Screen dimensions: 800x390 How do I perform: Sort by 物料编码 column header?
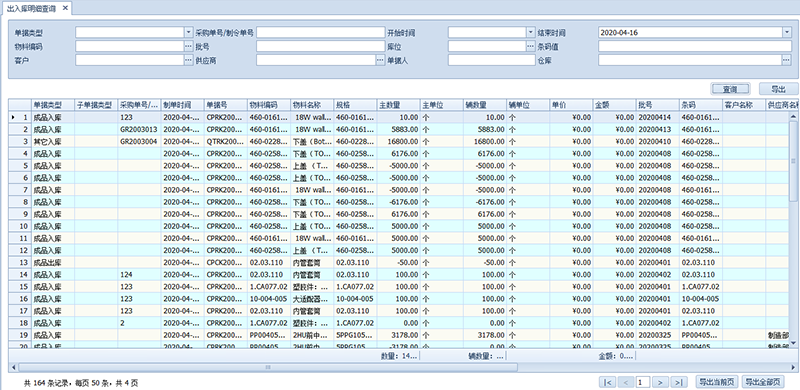[x=269, y=105]
